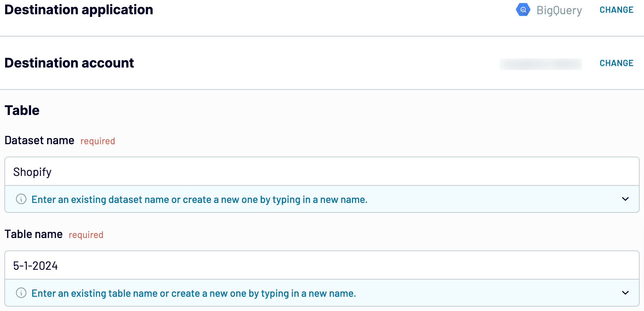
Task: Click the Destination account heading
Action: coord(69,63)
